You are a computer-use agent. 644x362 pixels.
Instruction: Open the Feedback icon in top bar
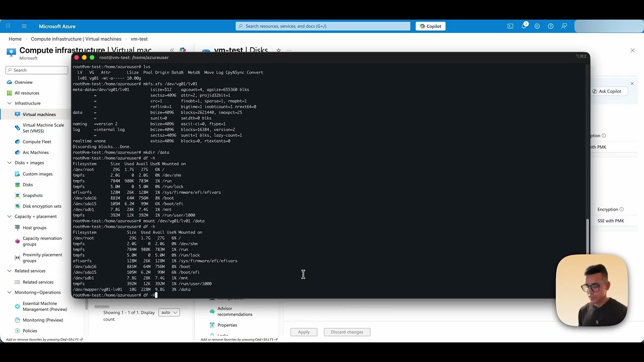pyautogui.click(x=564, y=26)
